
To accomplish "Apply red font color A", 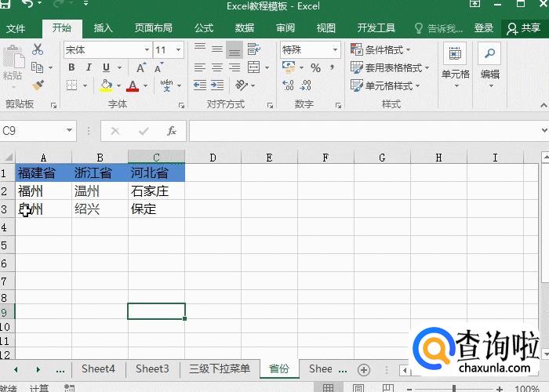I will [x=133, y=85].
